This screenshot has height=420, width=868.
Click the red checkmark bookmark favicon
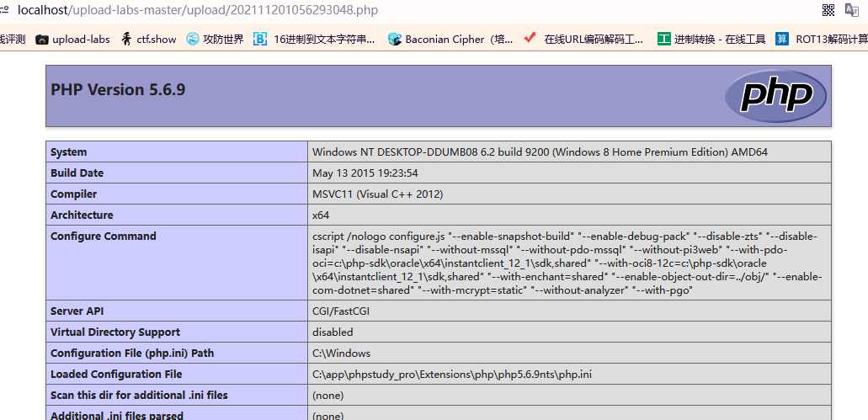(x=530, y=38)
